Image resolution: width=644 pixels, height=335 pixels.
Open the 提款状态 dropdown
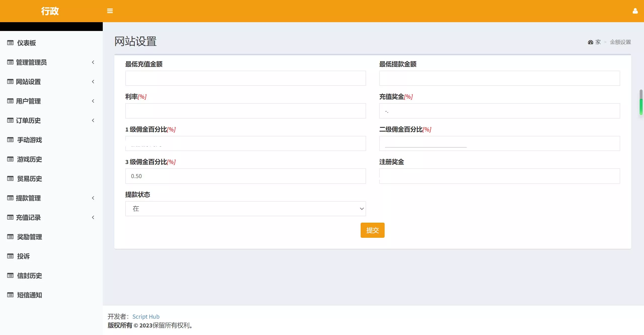(x=245, y=209)
